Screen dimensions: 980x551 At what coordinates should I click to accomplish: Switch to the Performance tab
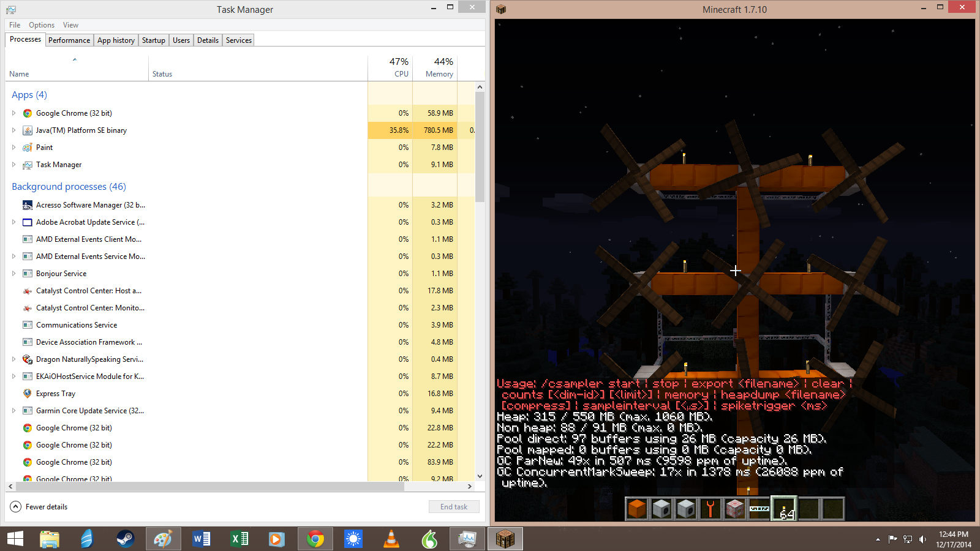point(69,40)
